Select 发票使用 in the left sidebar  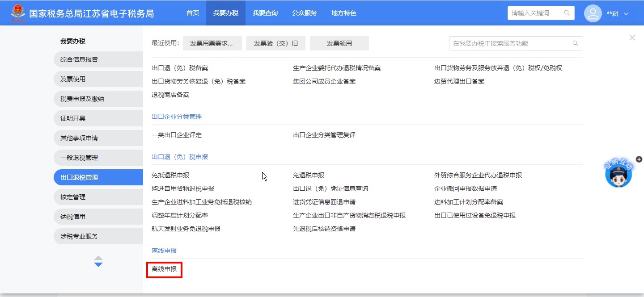73,79
